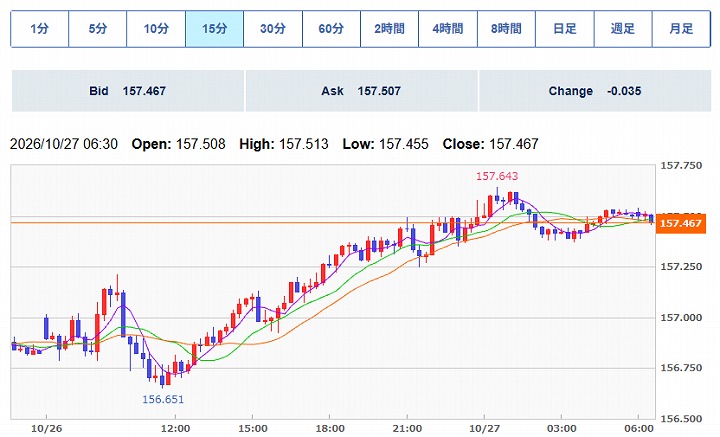The image size is (720, 437).
Task: Choose the 8時間 chart tab
Action: point(506,29)
